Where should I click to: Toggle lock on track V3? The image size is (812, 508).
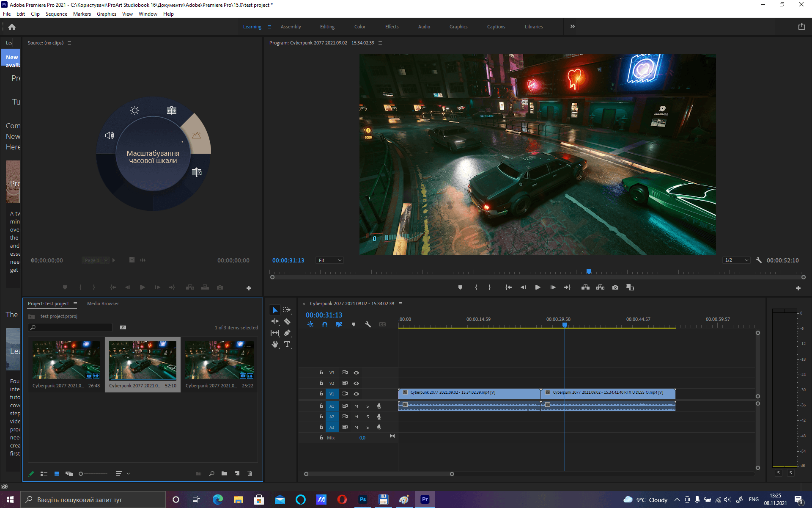pyautogui.click(x=321, y=373)
